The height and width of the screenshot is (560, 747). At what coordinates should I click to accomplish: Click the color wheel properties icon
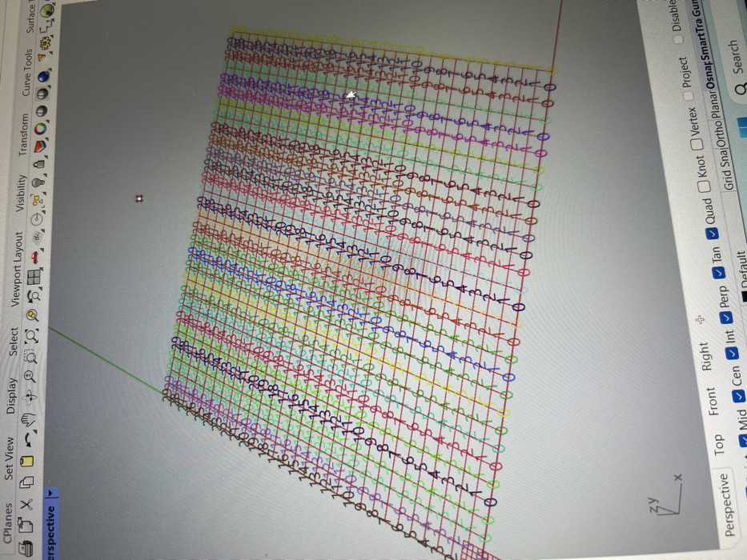click(41, 129)
